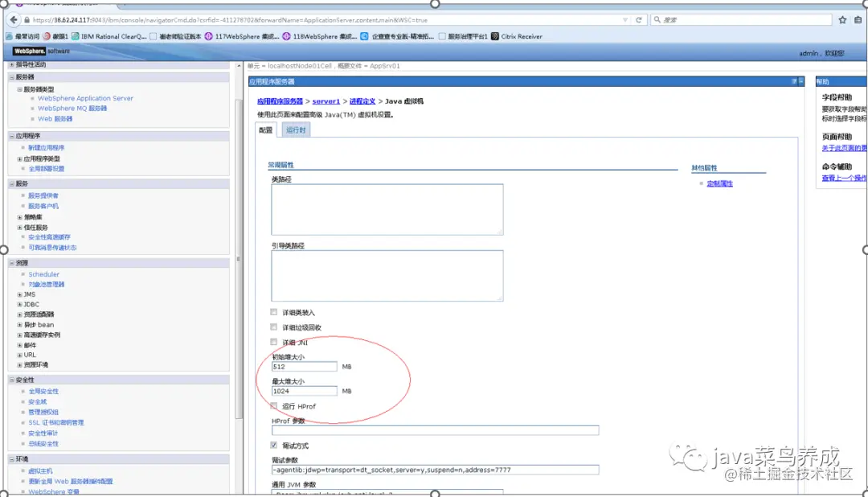
Task: Click the bookmark star icon
Action: point(842,20)
